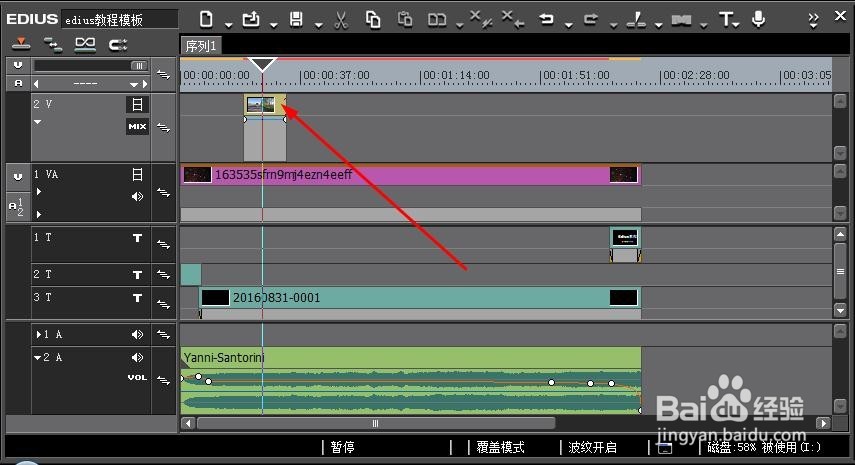
Task: Click the timeline scroll right arrow
Action: [x=823, y=423]
